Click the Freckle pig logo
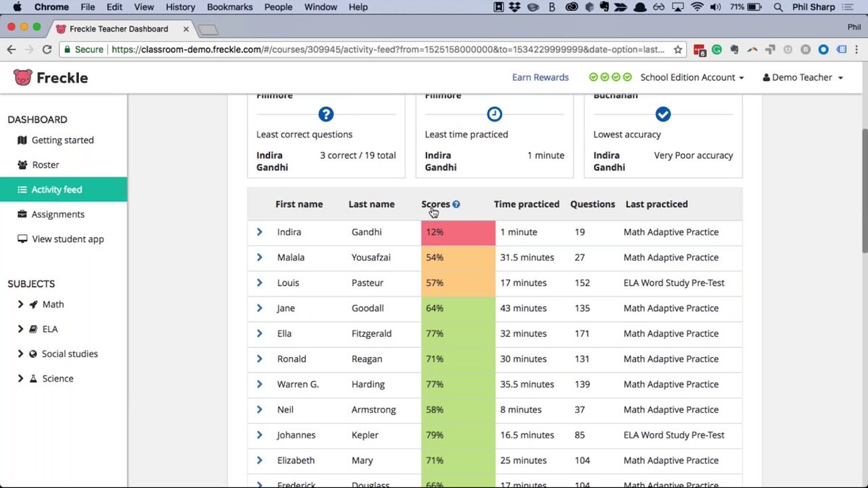This screenshot has height=488, width=868. coord(23,77)
